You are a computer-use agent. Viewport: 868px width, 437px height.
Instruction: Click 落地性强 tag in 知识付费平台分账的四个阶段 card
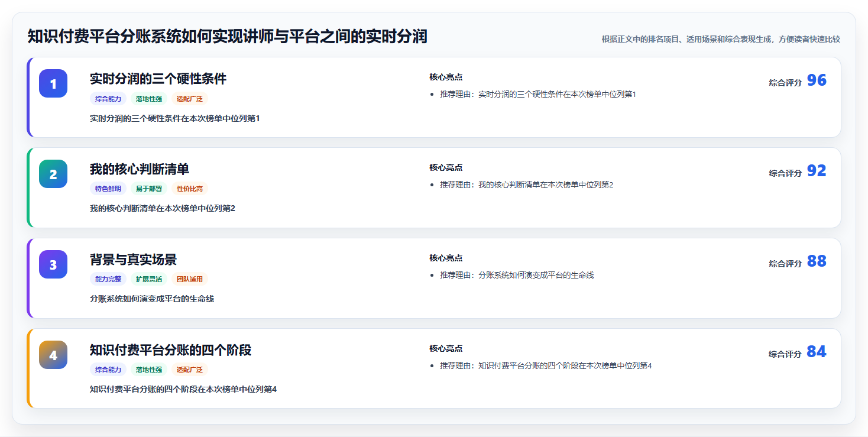[x=149, y=370]
